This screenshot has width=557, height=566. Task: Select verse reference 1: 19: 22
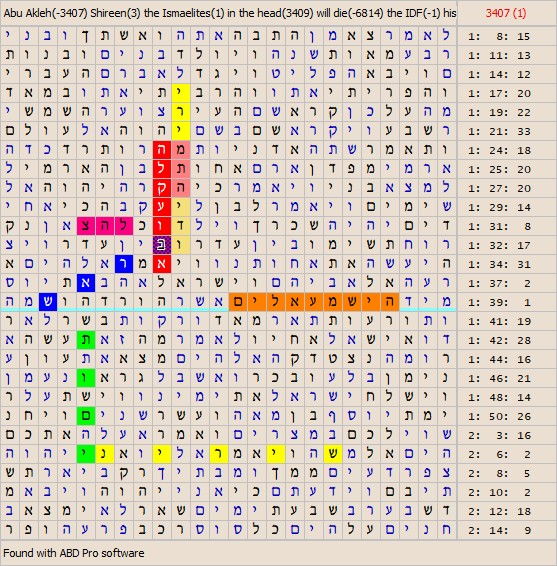coord(499,112)
